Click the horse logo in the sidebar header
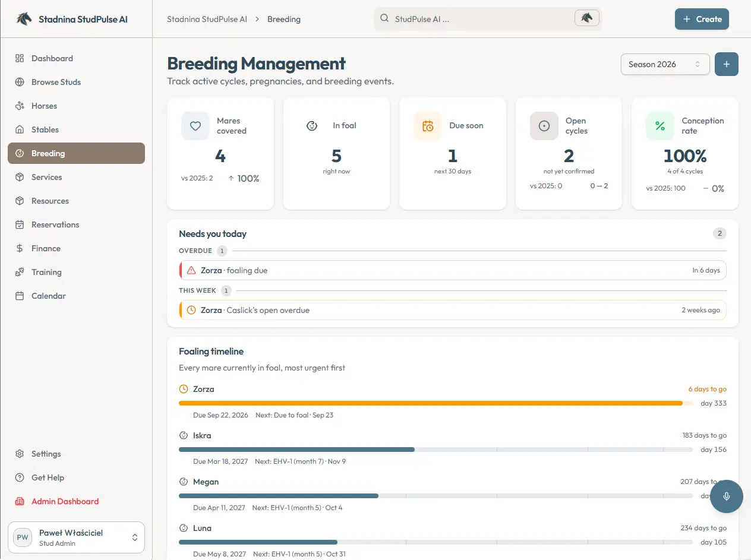This screenshot has width=751, height=560. tap(24, 19)
